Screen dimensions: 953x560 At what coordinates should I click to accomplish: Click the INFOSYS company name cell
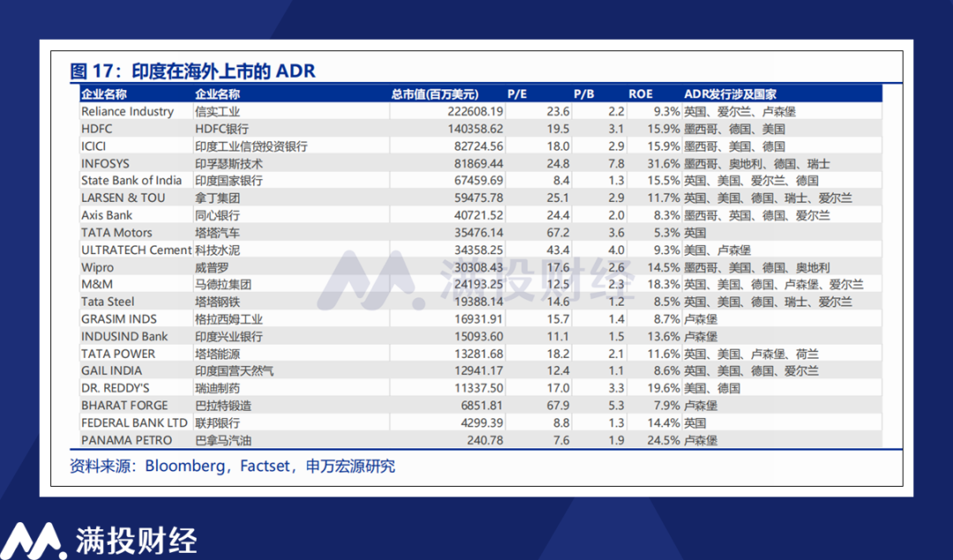click(105, 163)
